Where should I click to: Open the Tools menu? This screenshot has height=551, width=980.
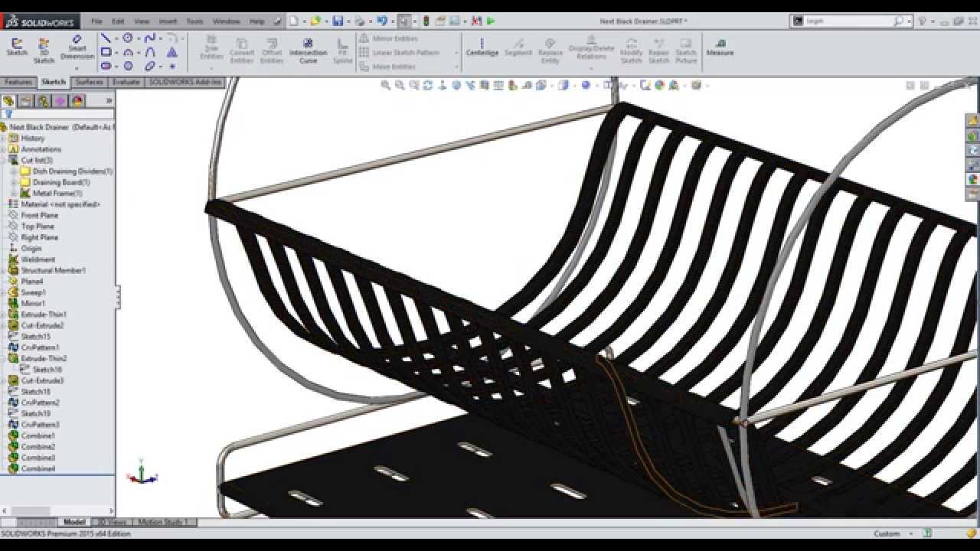[195, 21]
